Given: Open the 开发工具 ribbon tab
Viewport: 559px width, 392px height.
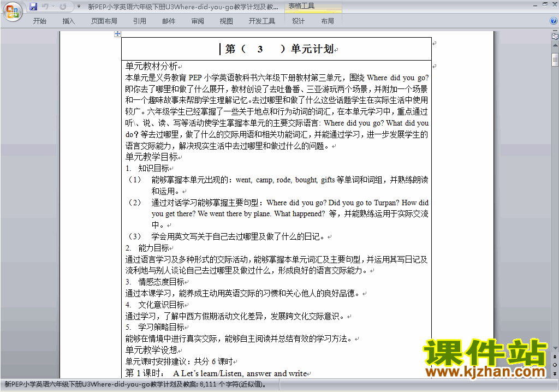Looking at the screenshot, I should 261,21.
